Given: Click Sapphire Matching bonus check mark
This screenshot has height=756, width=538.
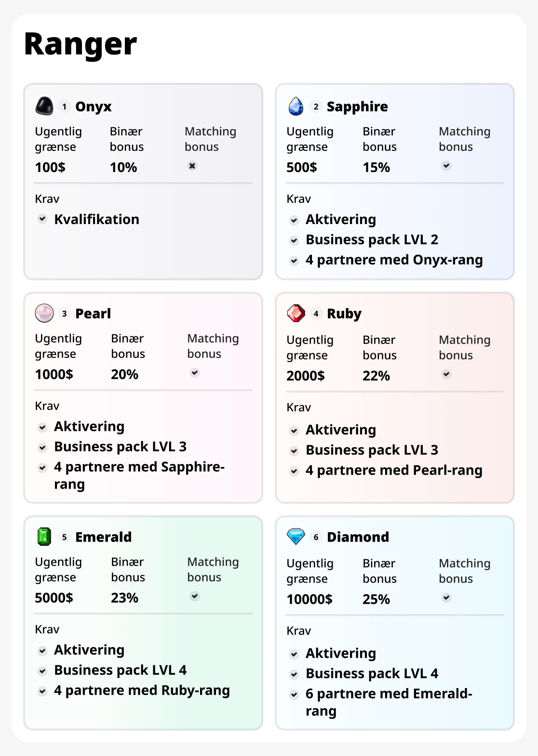Looking at the screenshot, I should click(446, 166).
